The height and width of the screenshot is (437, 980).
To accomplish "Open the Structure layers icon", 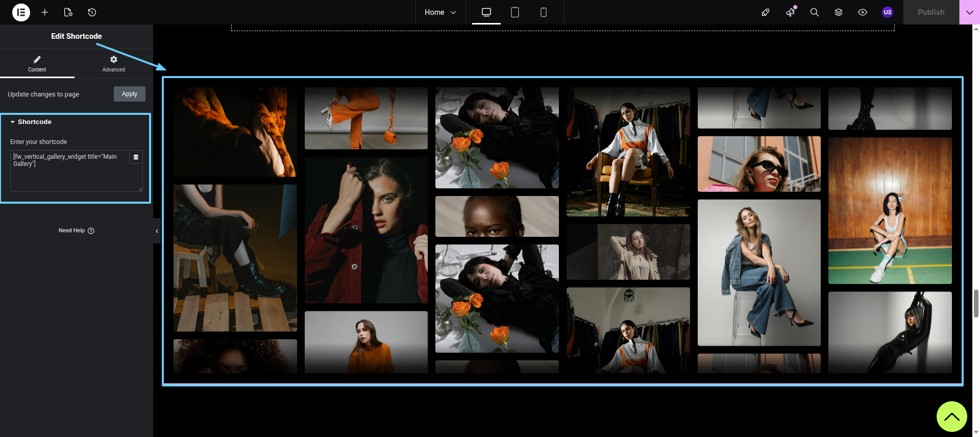I will click(x=838, y=12).
